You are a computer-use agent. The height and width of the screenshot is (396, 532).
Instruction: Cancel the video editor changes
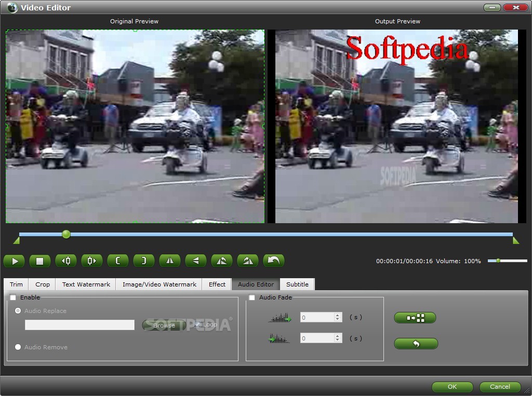pos(500,387)
